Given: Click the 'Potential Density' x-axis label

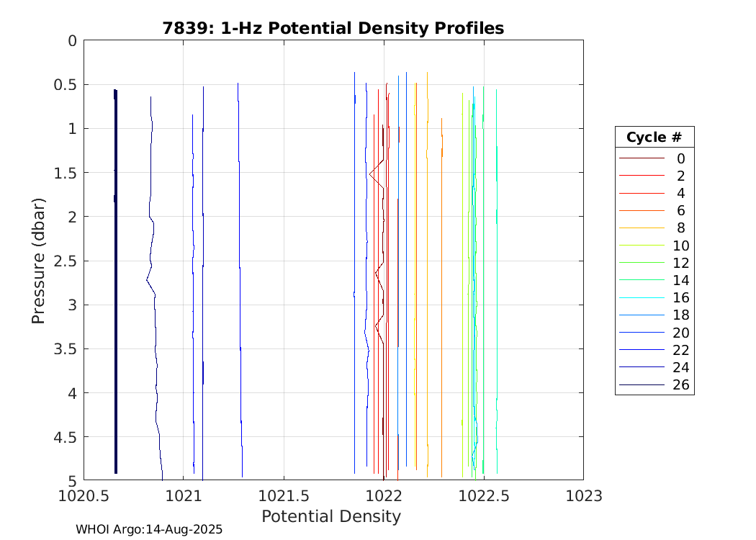Looking at the screenshot, I should [x=330, y=516].
